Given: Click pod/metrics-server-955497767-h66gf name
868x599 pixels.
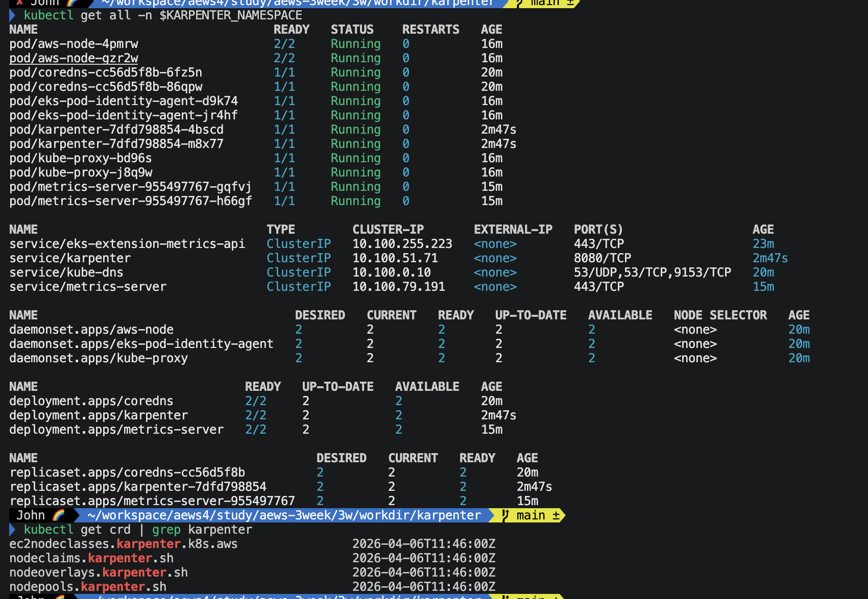Looking at the screenshot, I should coord(131,201).
